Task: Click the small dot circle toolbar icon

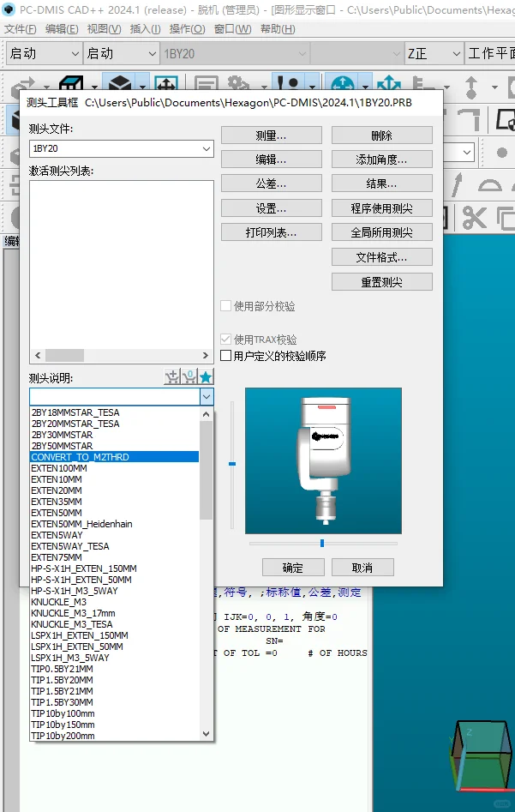Action: tap(501, 153)
